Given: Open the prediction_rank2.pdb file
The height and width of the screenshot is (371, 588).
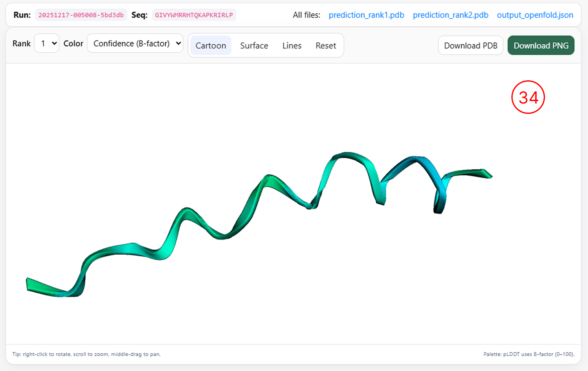Looking at the screenshot, I should click(450, 15).
